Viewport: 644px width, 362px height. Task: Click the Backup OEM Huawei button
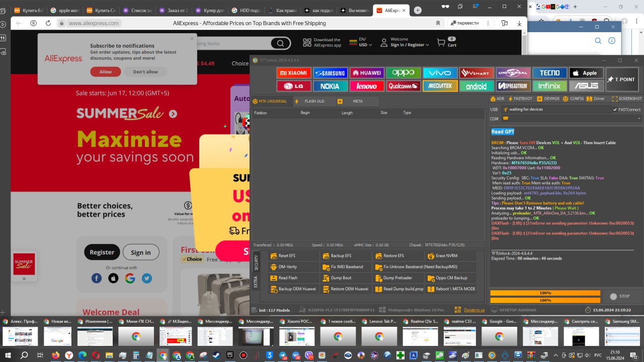[293, 289]
